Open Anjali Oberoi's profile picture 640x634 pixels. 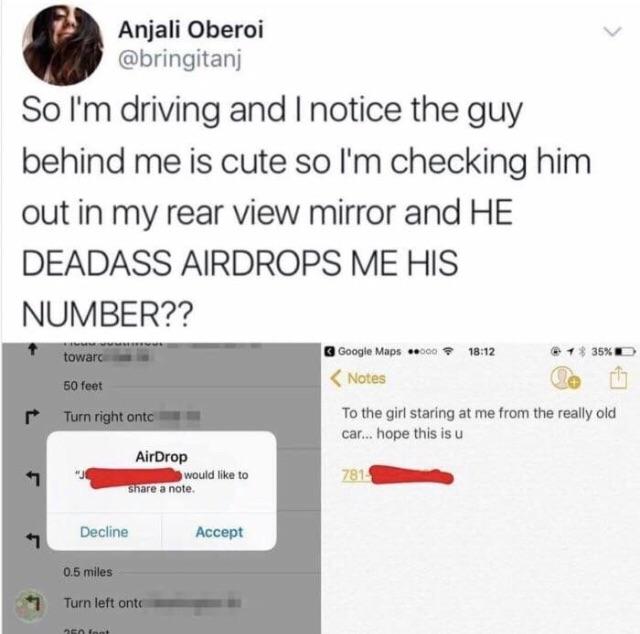63,45
